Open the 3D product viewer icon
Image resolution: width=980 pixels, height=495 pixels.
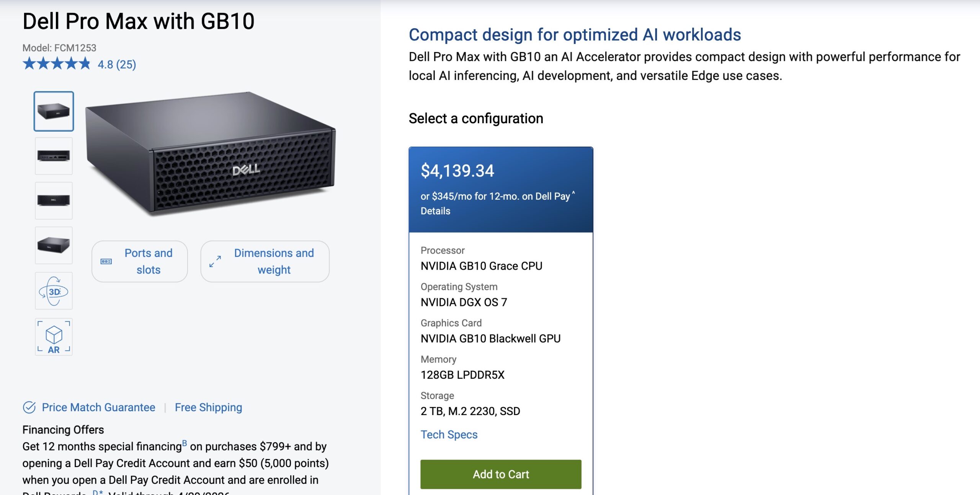point(54,291)
